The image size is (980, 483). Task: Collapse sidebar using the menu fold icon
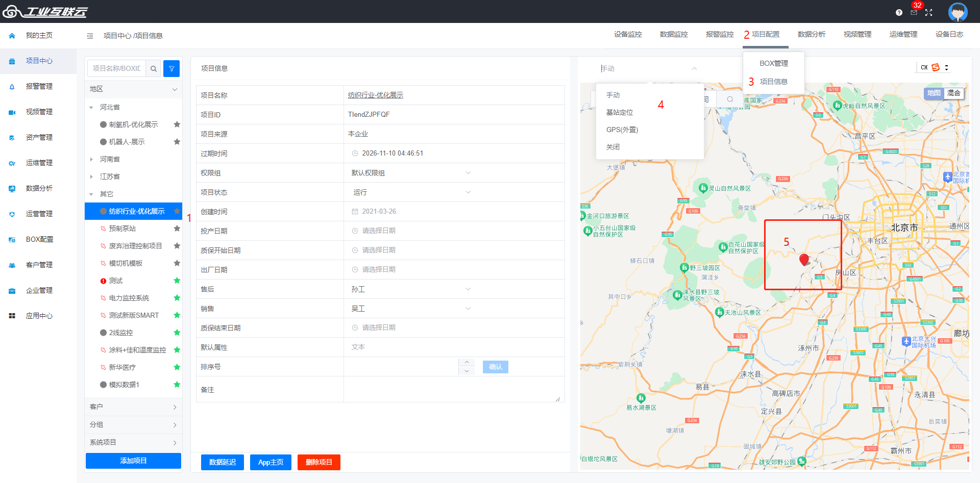pos(90,36)
